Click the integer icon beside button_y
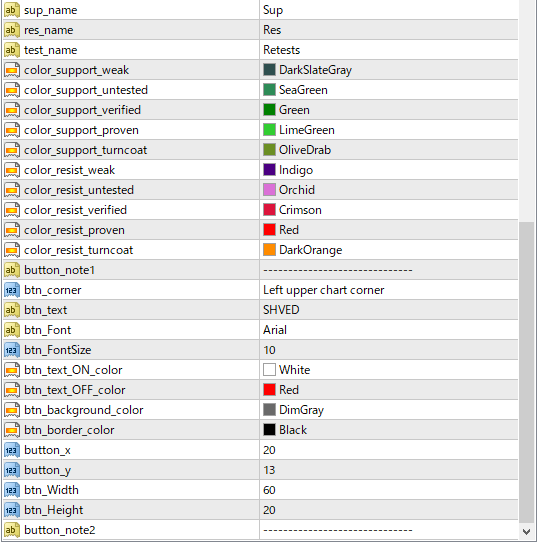 11,470
